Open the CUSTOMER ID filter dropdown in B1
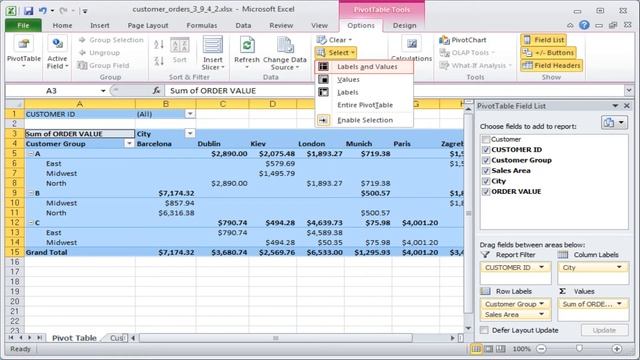The height and width of the screenshot is (360, 640). (190, 114)
